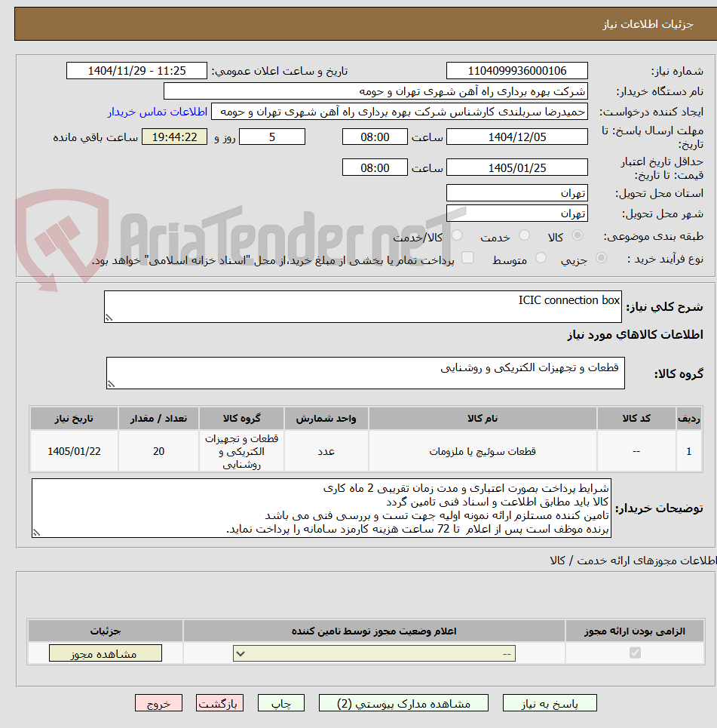Screen dimensions: 717x728
Task: Click the شهر محل تحویل field
Action: coord(517,213)
